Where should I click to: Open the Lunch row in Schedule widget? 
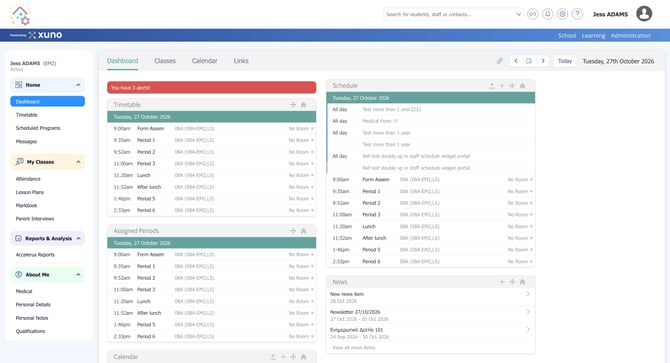pyautogui.click(x=431, y=226)
